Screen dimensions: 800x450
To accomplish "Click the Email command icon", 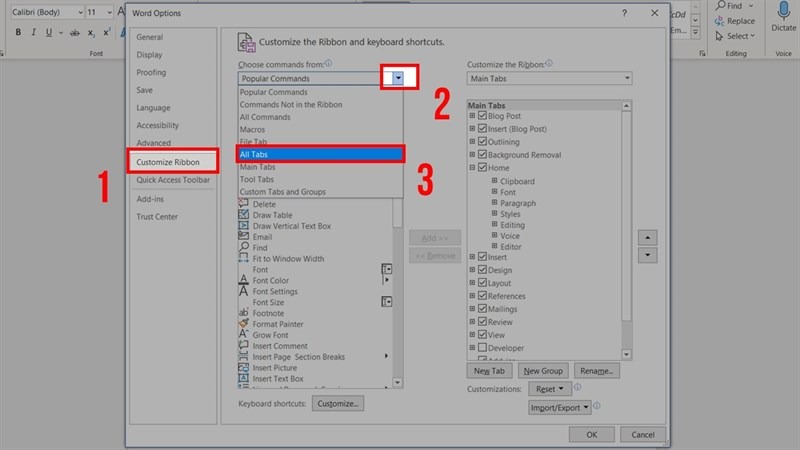I will click(x=244, y=236).
